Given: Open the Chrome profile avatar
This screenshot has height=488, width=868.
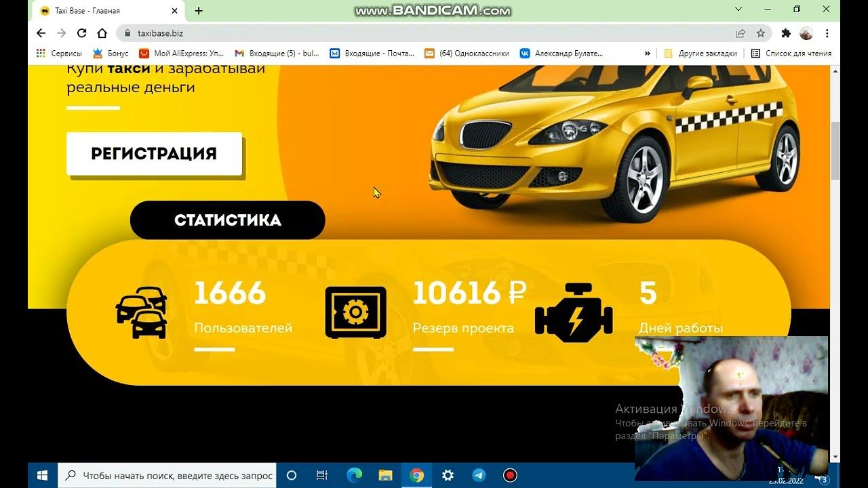Looking at the screenshot, I should pos(806,33).
